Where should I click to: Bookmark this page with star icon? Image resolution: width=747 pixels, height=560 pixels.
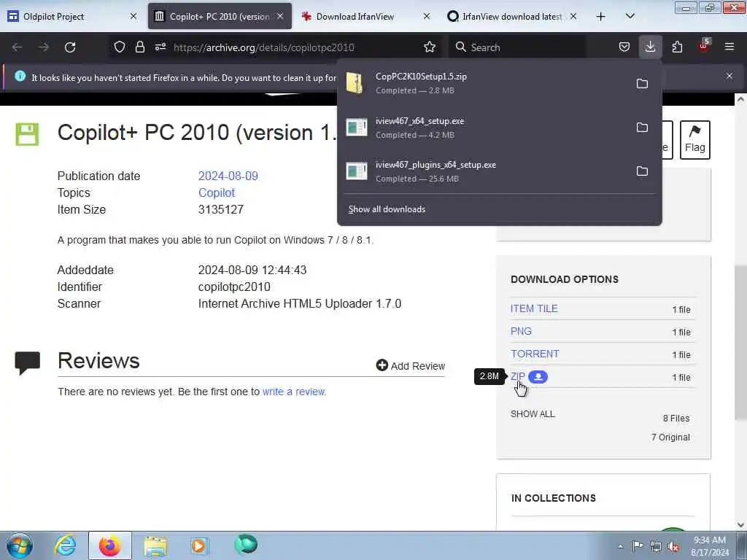[x=429, y=47]
